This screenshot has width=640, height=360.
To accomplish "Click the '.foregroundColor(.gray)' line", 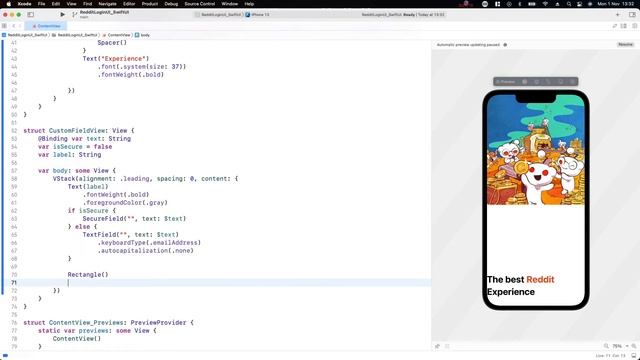I will 125,203.
